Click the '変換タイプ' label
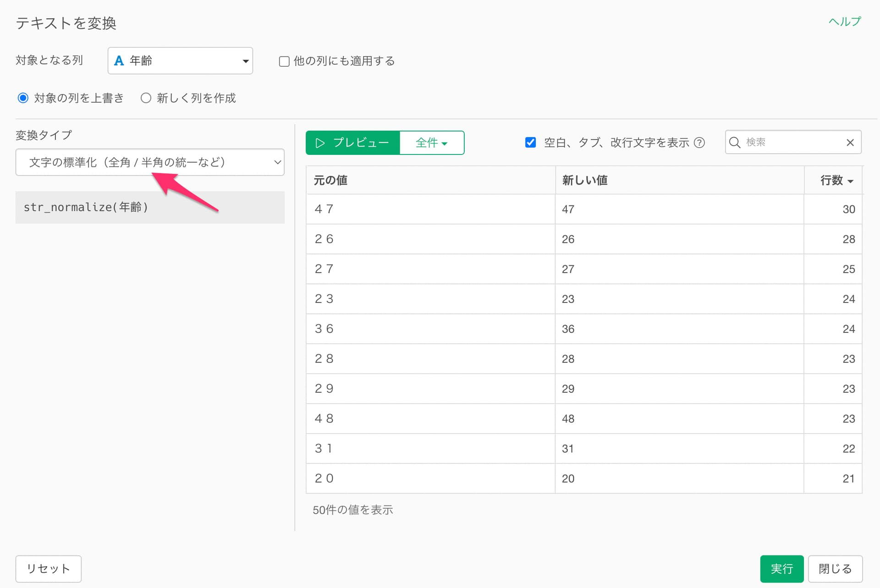 (44, 135)
